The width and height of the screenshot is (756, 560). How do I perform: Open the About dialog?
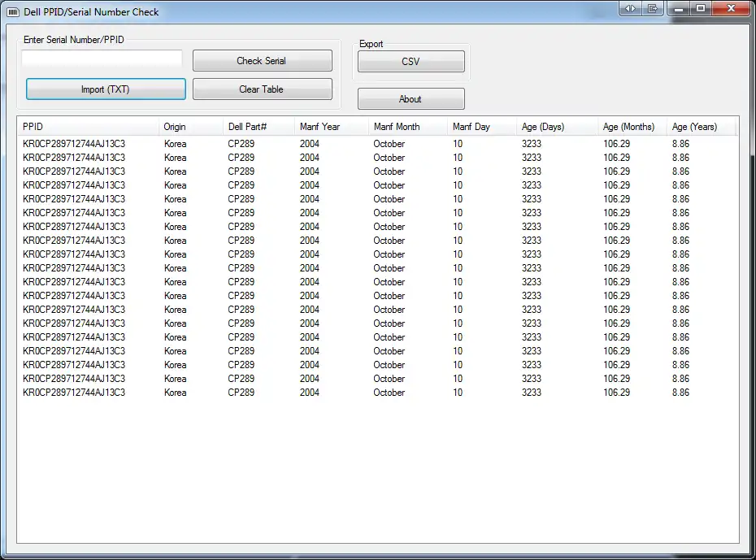pyautogui.click(x=411, y=99)
